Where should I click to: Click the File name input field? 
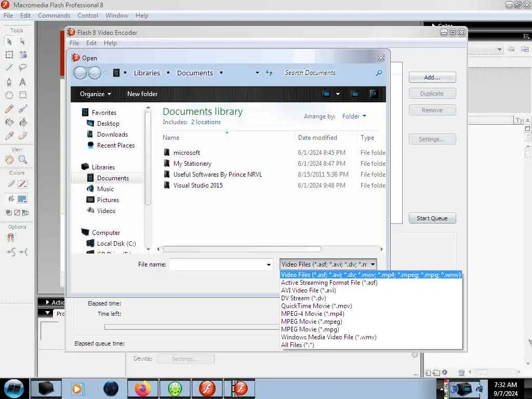click(x=218, y=264)
